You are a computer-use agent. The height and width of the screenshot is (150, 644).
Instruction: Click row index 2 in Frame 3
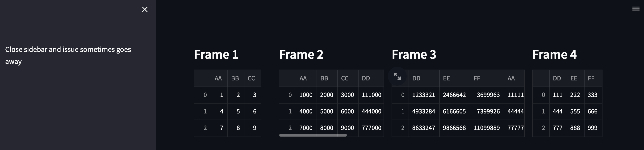pos(403,128)
